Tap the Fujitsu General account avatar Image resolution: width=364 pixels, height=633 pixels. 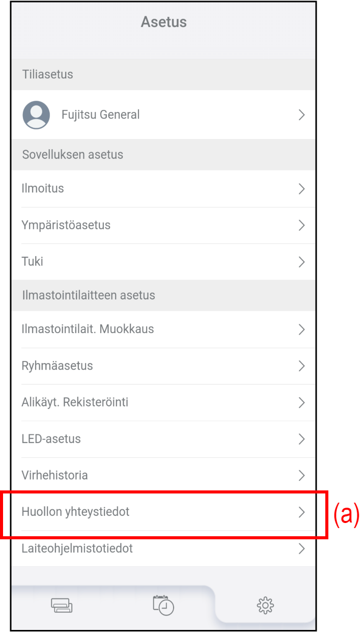(36, 115)
